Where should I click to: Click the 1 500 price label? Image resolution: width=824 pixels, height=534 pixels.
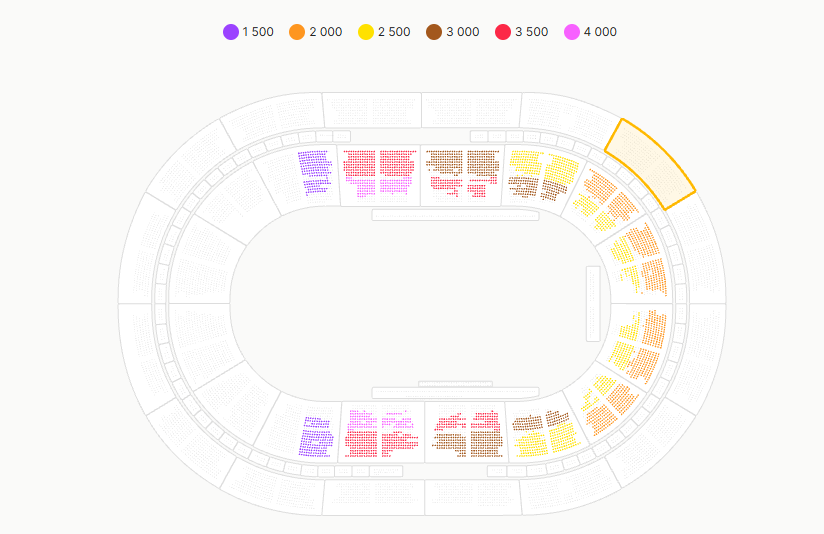tap(258, 32)
